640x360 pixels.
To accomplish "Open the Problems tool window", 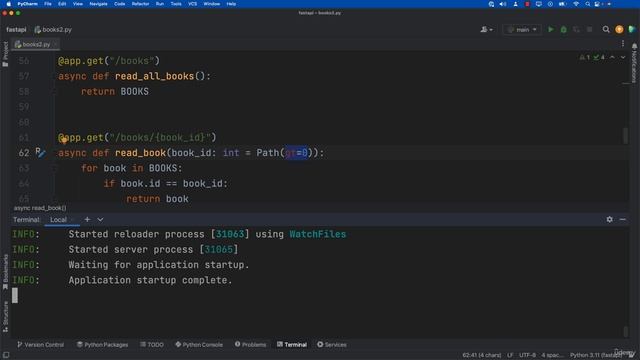I will pos(250,345).
